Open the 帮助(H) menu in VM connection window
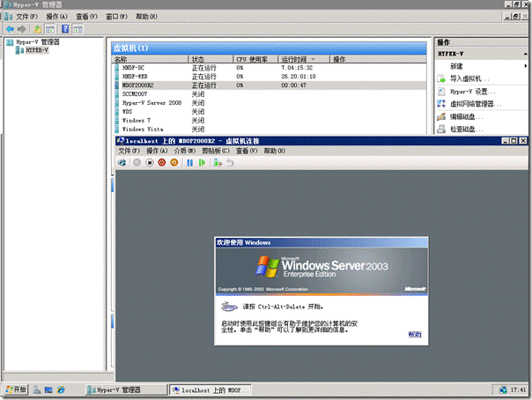 click(275, 151)
